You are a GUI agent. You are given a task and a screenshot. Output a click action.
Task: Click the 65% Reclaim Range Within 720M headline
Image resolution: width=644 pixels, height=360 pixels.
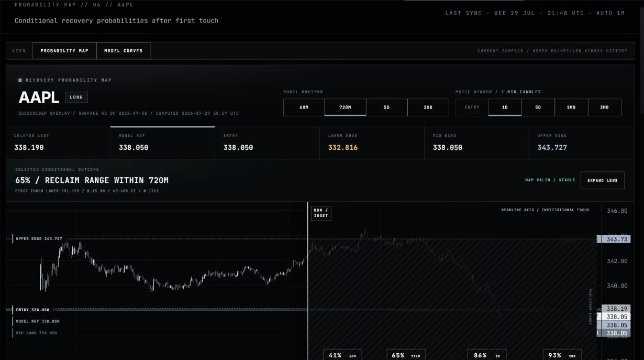(92, 180)
